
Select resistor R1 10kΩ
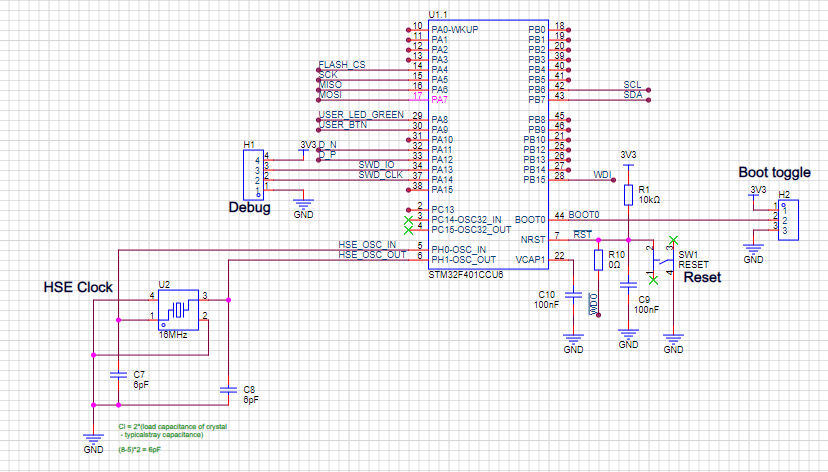tap(628, 194)
